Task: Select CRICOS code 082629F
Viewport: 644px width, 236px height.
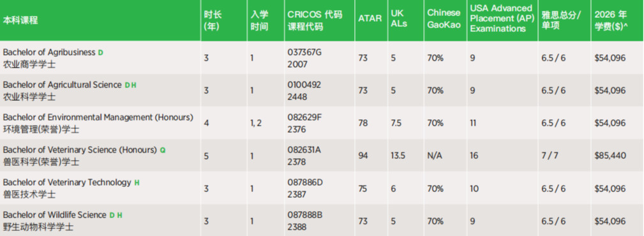Action: [x=304, y=117]
